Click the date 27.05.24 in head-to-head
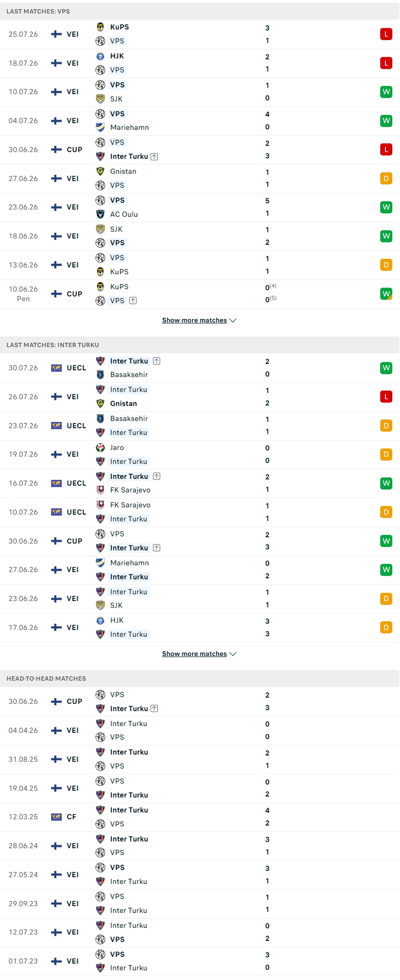 [x=23, y=875]
